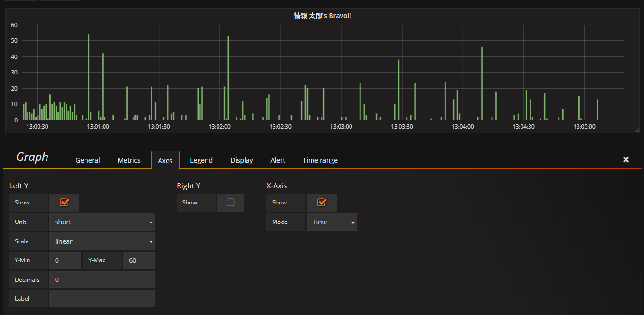Open the Alert tab
The width and height of the screenshot is (644, 315).
278,160
